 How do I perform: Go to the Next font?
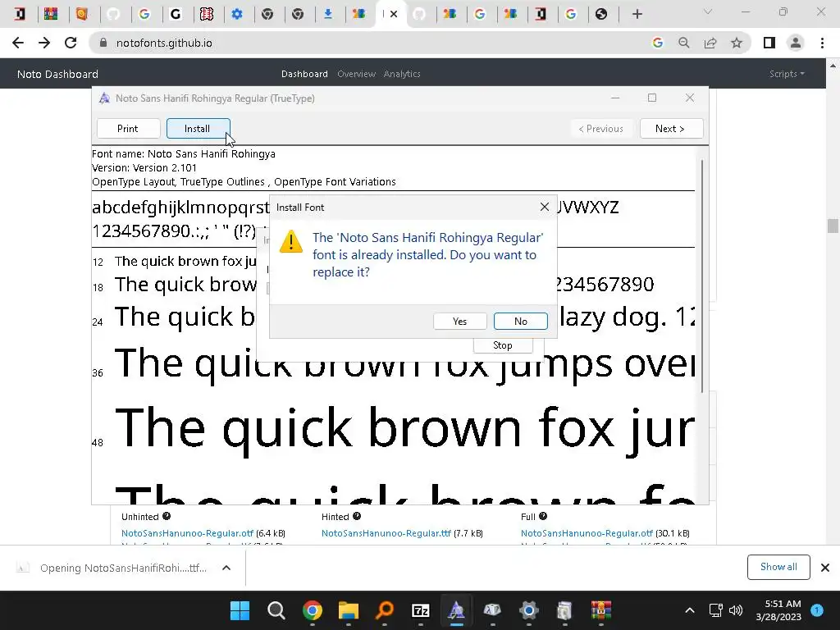(671, 129)
